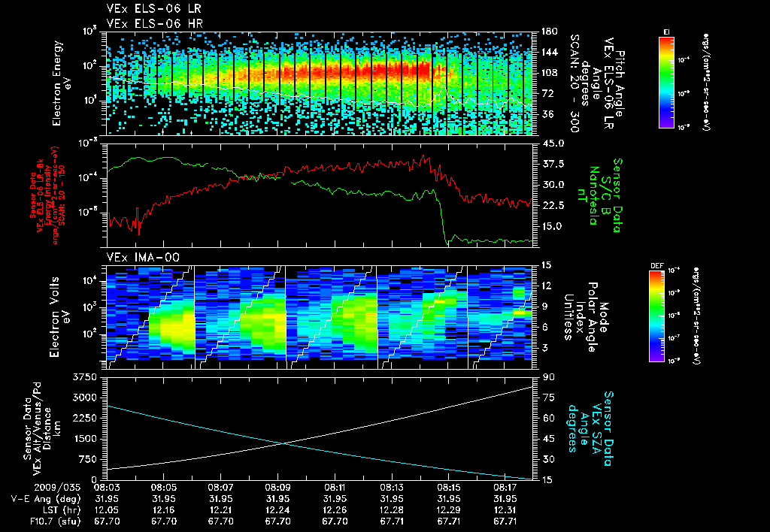This screenshot has height=532, width=770.
Task: Click the 08:17 time tick label
Action: coord(506,488)
